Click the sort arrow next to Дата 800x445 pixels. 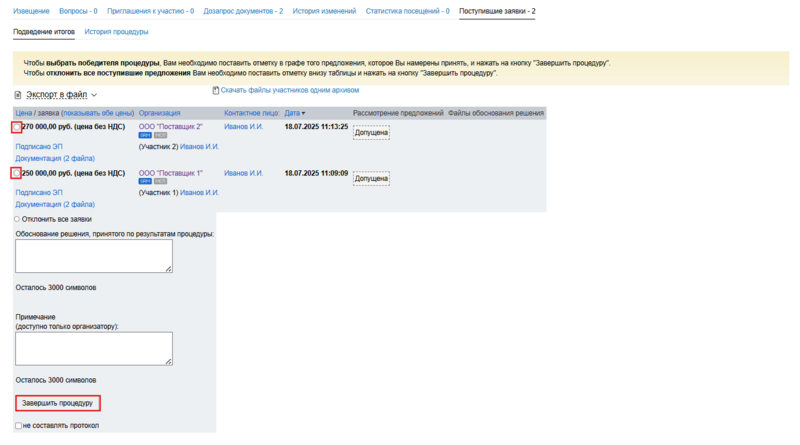(304, 113)
